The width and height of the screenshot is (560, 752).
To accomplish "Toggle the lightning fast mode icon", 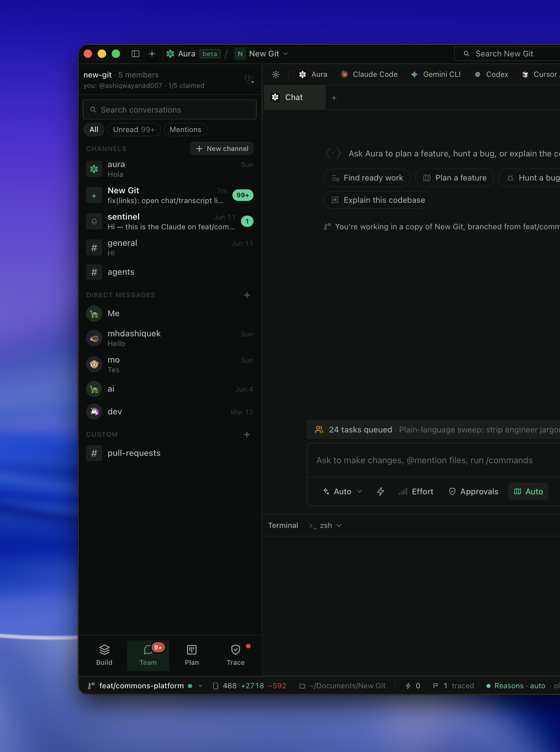I will tap(381, 492).
